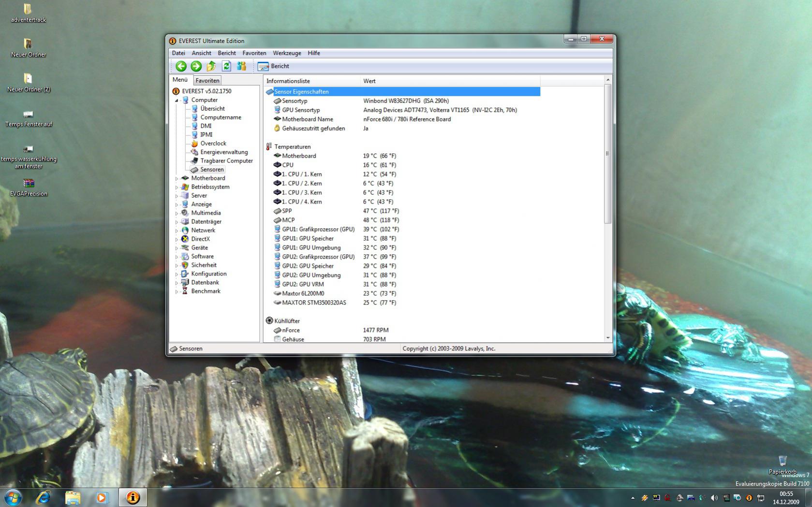Expand the Server tree node
Image resolution: width=812 pixels, height=507 pixels.
pos(177,196)
